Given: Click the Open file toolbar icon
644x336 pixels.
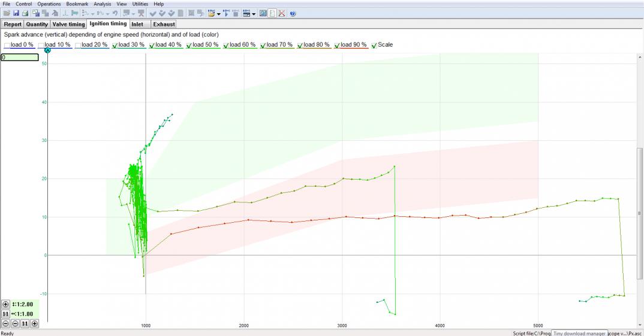Looking at the screenshot, I should (7, 13).
